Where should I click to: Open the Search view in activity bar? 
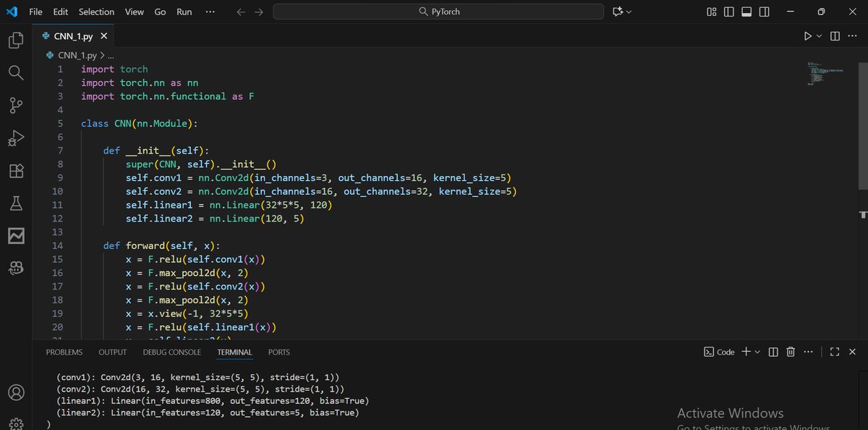coord(16,73)
